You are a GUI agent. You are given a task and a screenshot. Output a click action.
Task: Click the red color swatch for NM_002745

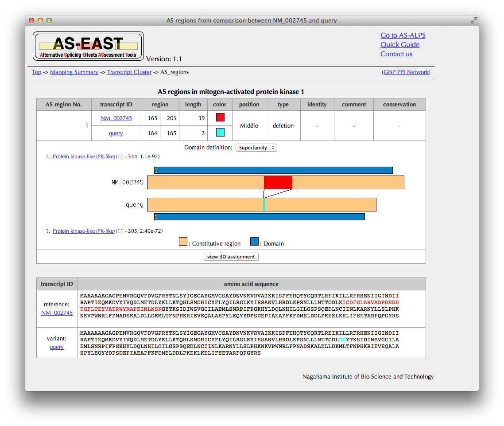220,117
